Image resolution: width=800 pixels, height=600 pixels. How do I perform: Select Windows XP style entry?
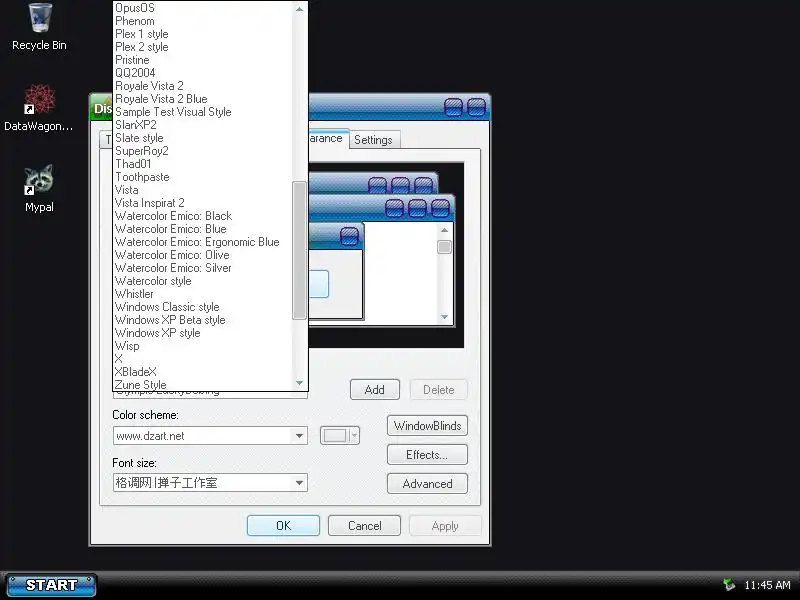pos(203,333)
